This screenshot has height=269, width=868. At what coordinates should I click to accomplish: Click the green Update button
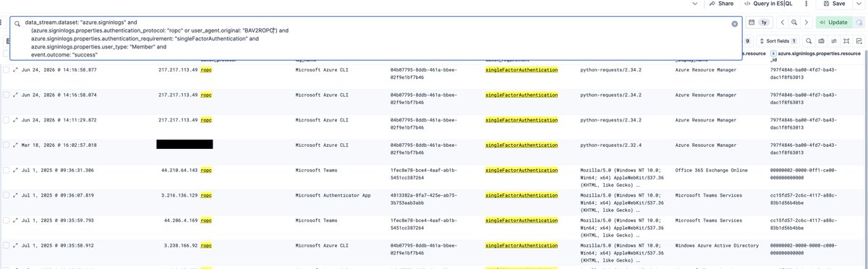coord(833,22)
